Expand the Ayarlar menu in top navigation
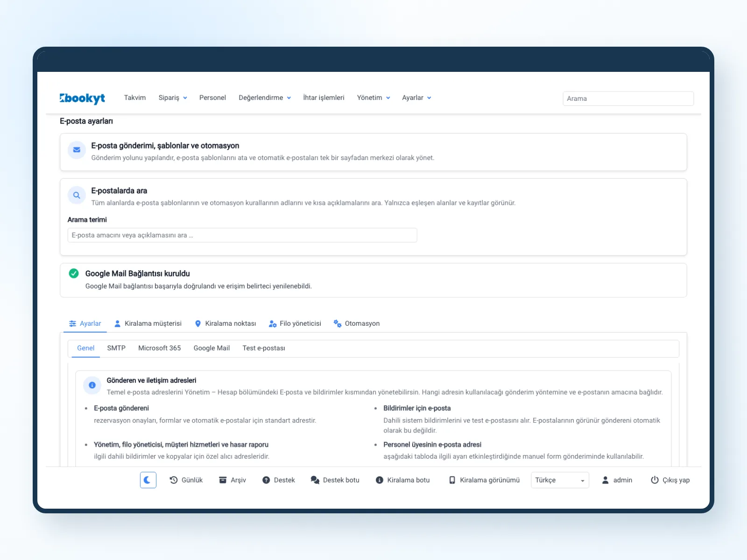 point(416,98)
